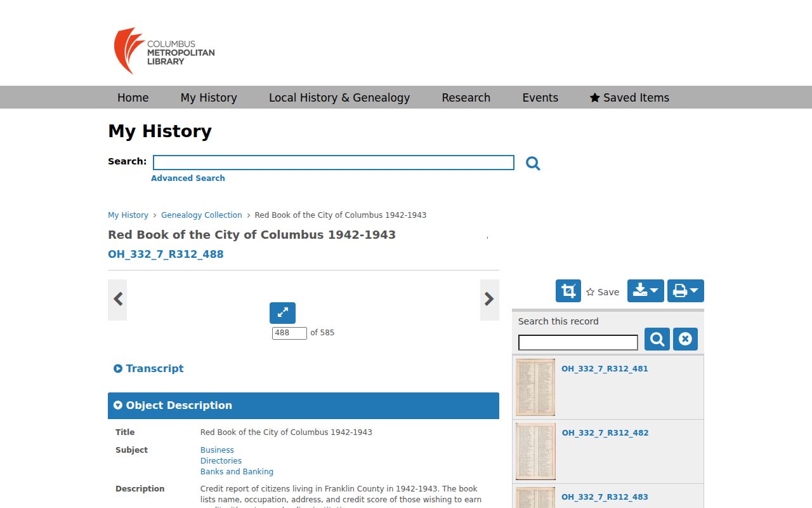This screenshot has width=812, height=508.
Task: Click the Advanced Search link
Action: (188, 178)
